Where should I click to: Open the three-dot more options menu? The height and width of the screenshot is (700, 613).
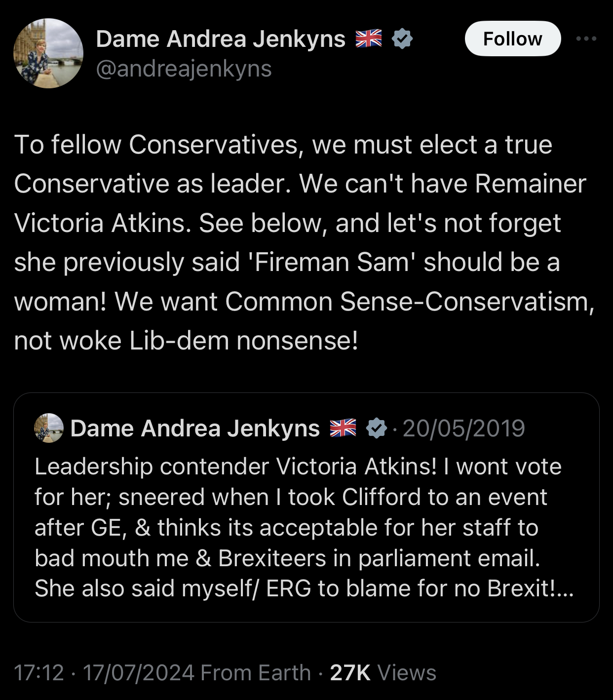tap(586, 39)
